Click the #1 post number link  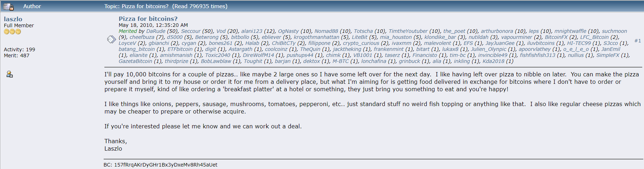click(x=637, y=41)
